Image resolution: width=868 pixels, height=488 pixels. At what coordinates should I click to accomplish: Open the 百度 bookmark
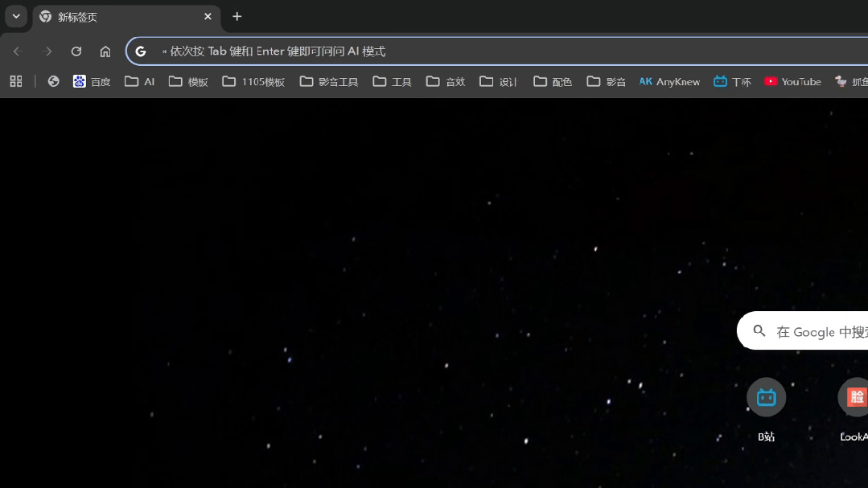click(x=92, y=81)
